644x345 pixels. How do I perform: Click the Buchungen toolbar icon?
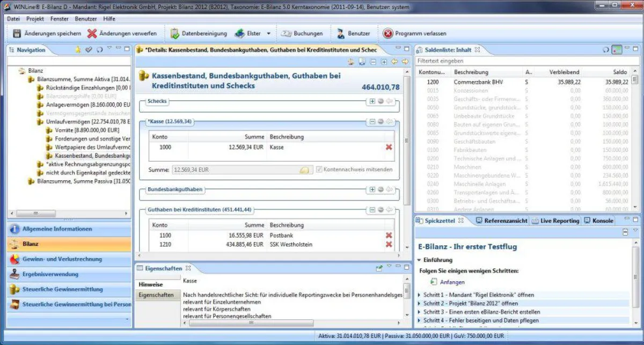coord(286,33)
